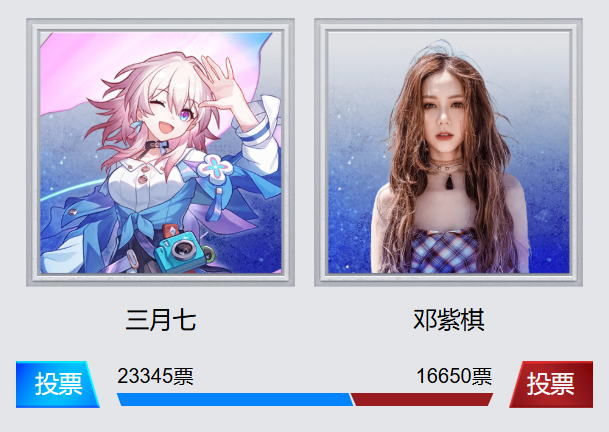Click the plaid top in 邓紫棋's photo
The image size is (609, 432).
(x=445, y=251)
